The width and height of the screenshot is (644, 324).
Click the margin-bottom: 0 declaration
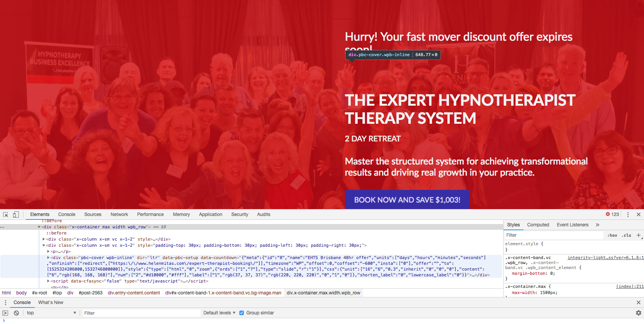(x=534, y=273)
